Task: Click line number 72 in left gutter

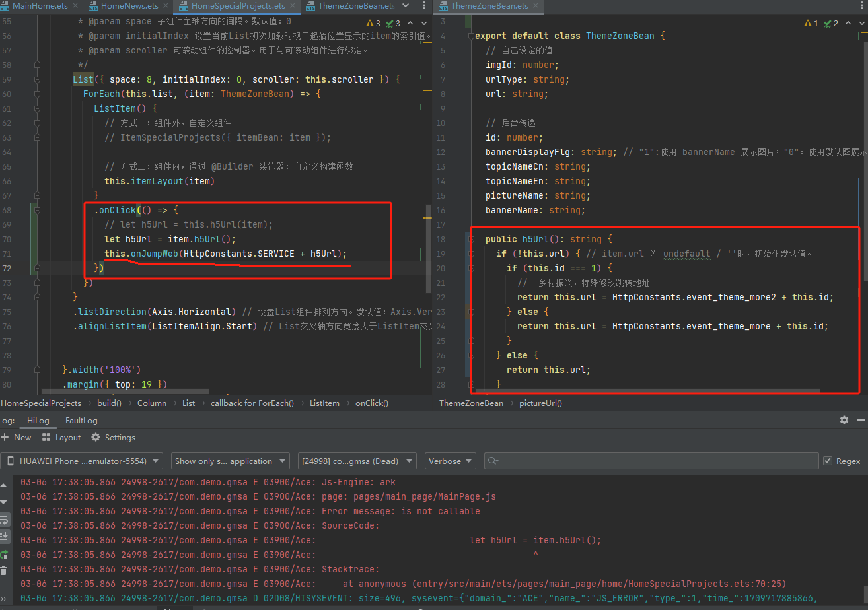Action: click(x=7, y=268)
